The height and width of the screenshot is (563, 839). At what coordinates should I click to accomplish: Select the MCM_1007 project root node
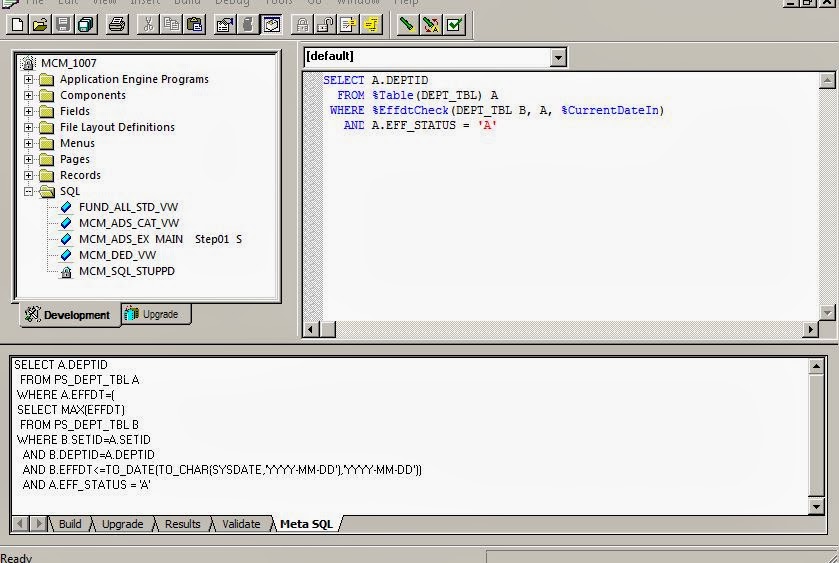pyautogui.click(x=69, y=63)
